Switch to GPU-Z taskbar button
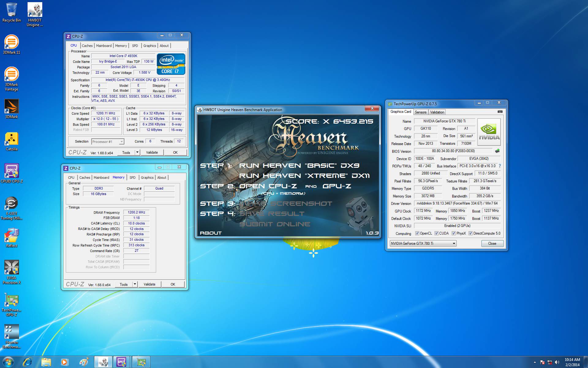This screenshot has height=368, width=588. pos(141,362)
